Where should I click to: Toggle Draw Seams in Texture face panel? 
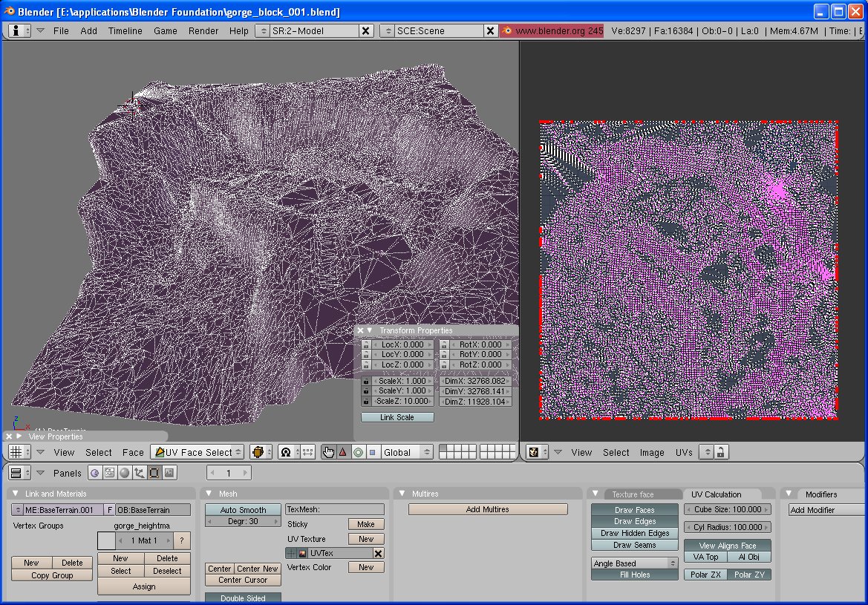[x=635, y=545]
